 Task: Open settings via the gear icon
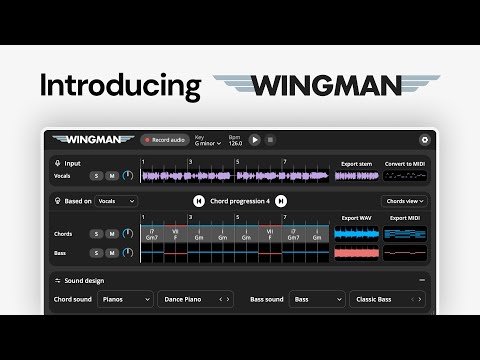point(425,140)
